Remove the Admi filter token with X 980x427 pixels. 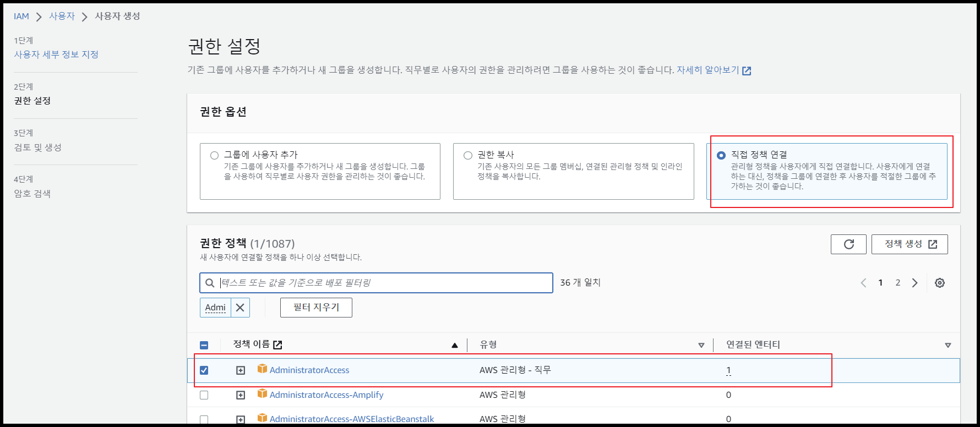tap(240, 308)
